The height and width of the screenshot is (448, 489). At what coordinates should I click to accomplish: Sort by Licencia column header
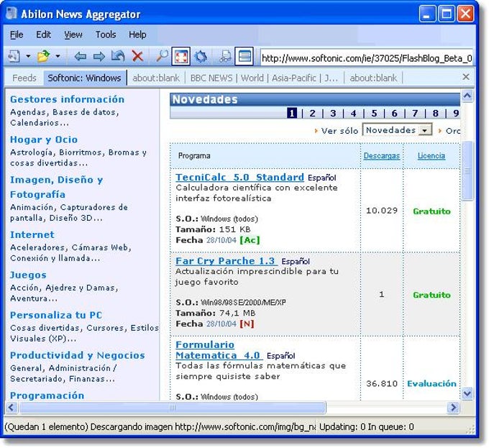pos(431,155)
